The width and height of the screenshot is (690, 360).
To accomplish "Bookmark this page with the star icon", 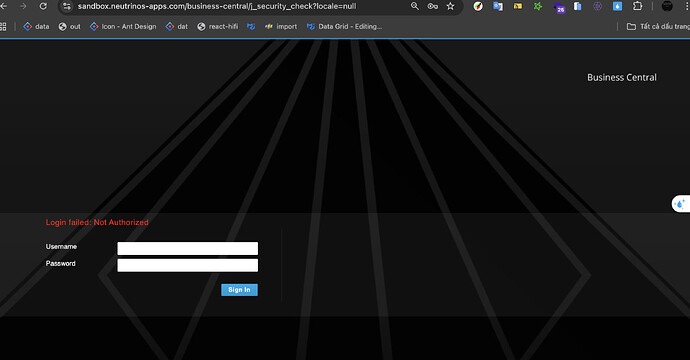I will 450,6.
